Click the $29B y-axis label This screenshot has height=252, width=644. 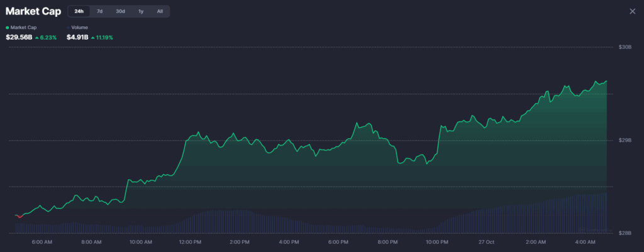click(624, 140)
